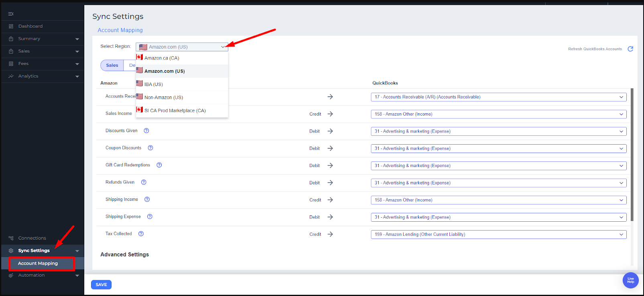Collapse the sidebar with the hamburger icon

coord(11,14)
